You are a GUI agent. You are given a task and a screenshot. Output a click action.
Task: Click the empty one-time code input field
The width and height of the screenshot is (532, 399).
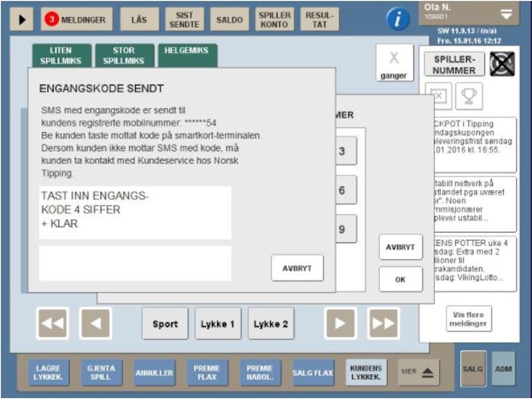[135, 263]
